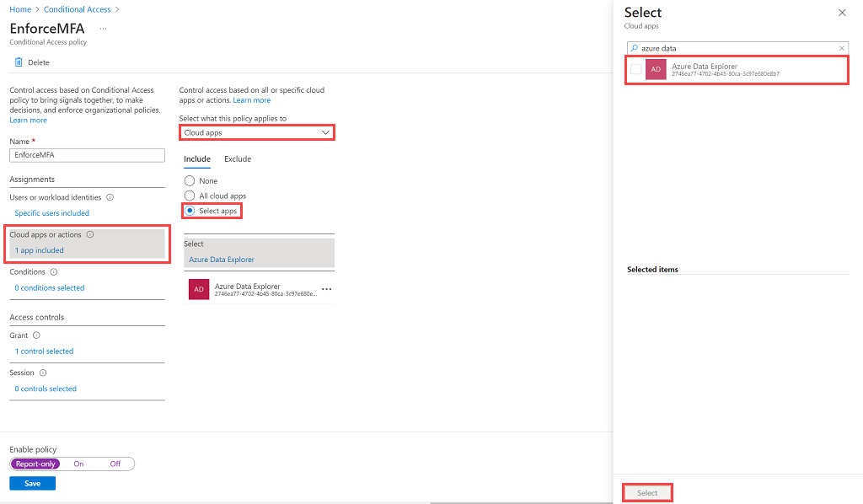Select the 'All cloud apps' radio button

coord(189,195)
